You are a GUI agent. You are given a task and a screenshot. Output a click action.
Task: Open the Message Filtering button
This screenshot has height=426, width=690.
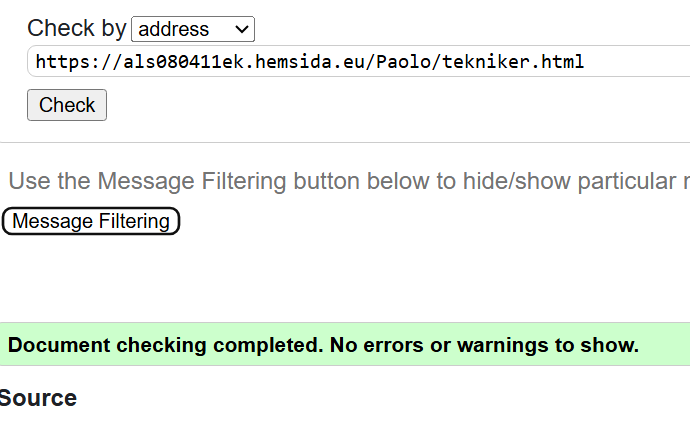point(91,221)
